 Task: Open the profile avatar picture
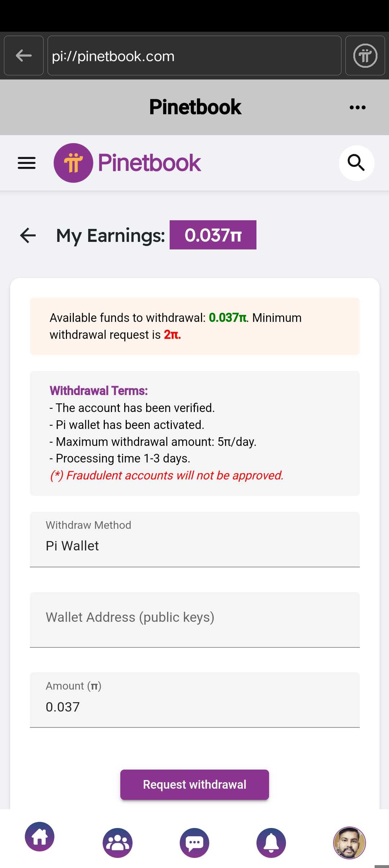point(349,843)
